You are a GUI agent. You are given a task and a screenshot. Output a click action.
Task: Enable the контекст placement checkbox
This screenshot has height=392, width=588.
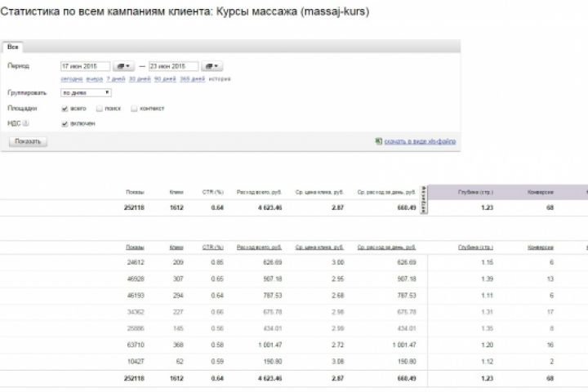pos(134,109)
